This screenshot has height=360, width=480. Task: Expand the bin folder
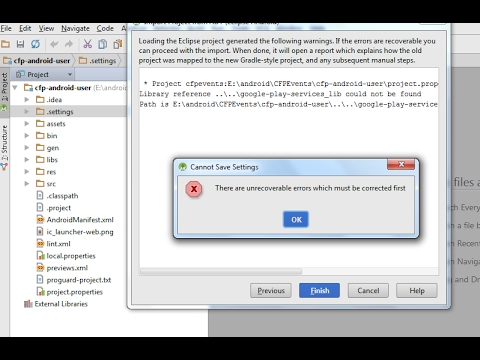coord(27,136)
